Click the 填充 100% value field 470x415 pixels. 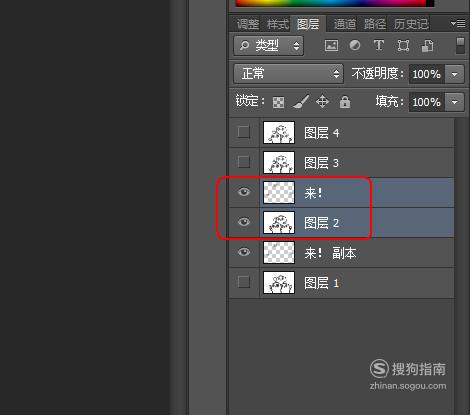click(427, 102)
